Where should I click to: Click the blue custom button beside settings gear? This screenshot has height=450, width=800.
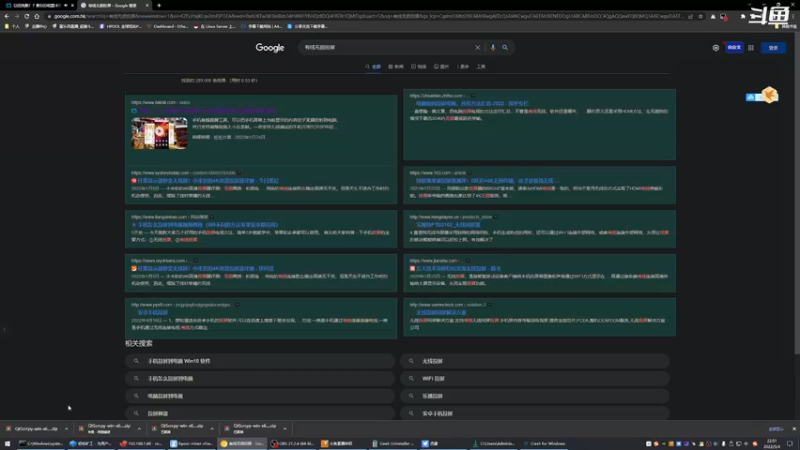(x=734, y=47)
